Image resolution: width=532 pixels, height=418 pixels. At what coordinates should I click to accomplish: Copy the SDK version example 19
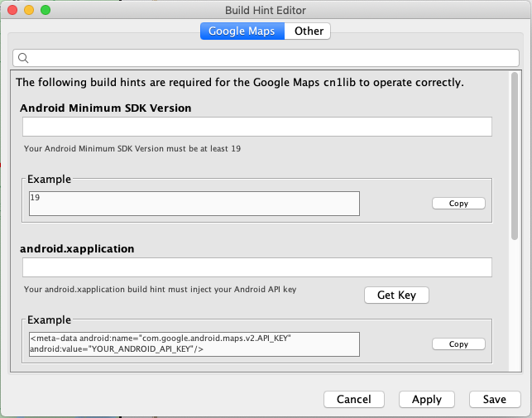[458, 204]
